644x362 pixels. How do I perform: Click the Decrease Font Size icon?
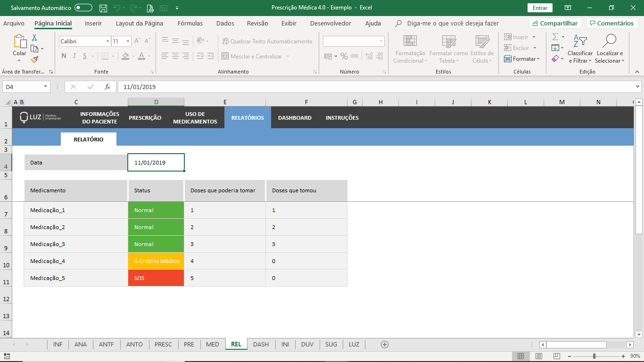tap(148, 41)
